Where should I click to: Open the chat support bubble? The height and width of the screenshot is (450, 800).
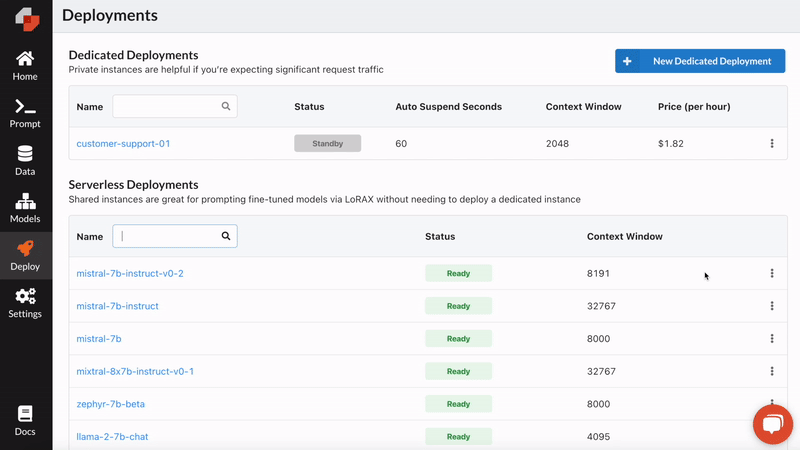(772, 423)
